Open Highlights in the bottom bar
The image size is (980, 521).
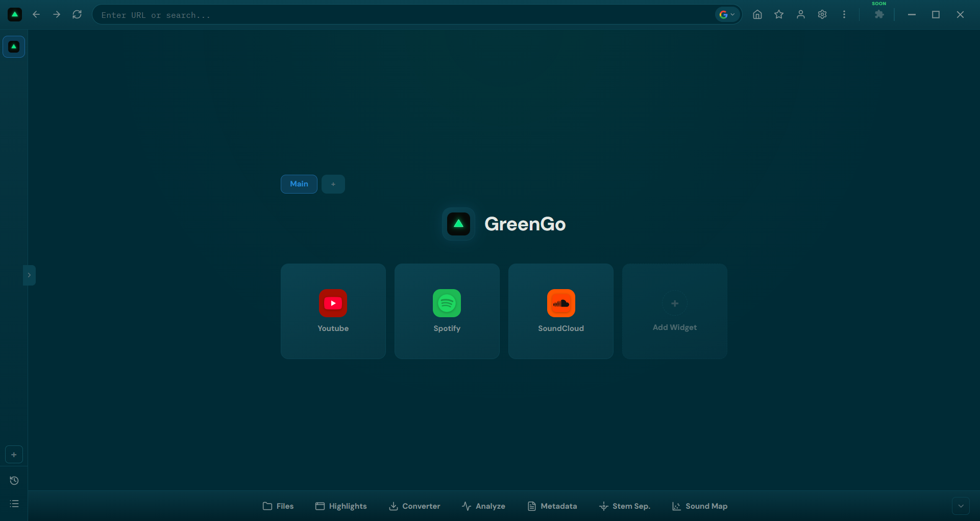341,506
